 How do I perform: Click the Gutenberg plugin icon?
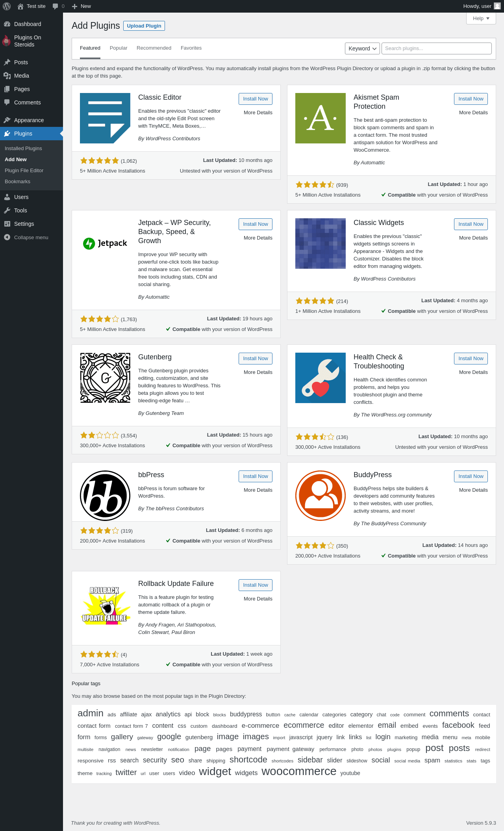click(105, 378)
